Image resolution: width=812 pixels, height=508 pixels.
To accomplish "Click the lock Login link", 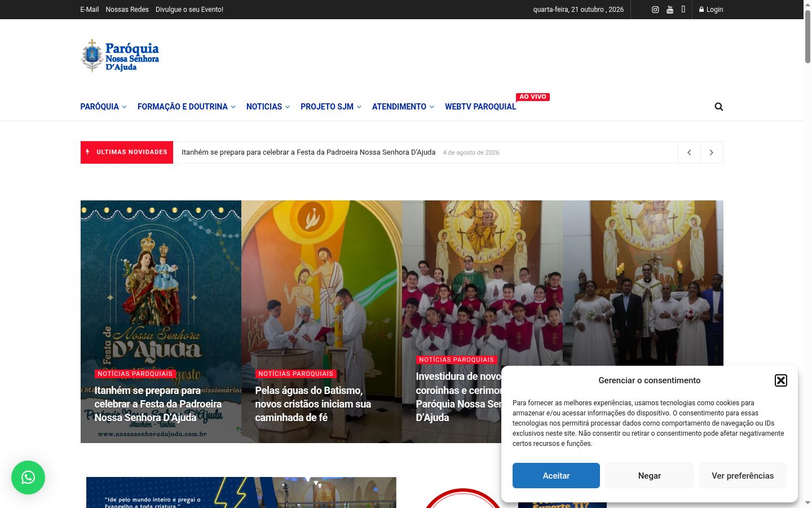I will click(x=711, y=10).
